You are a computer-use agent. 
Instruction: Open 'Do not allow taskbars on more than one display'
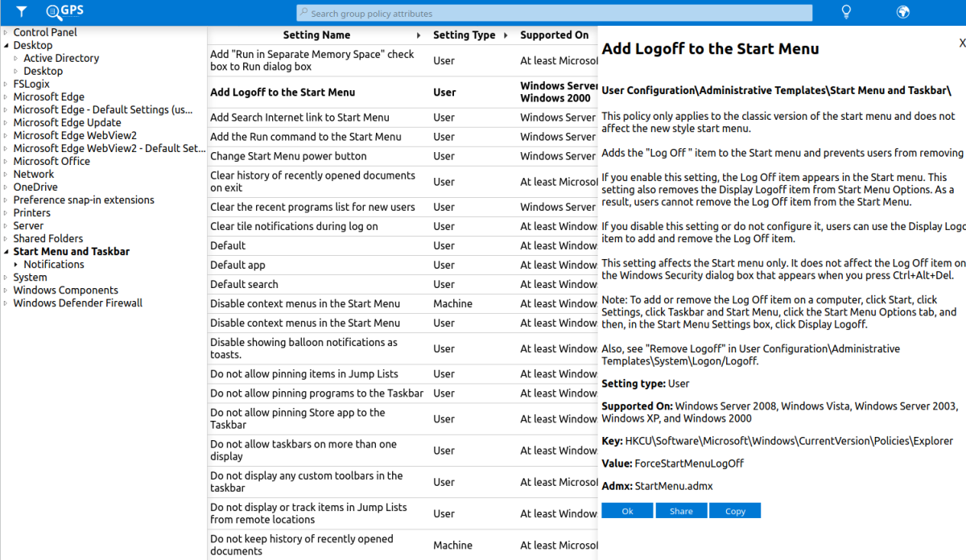[x=402, y=451]
